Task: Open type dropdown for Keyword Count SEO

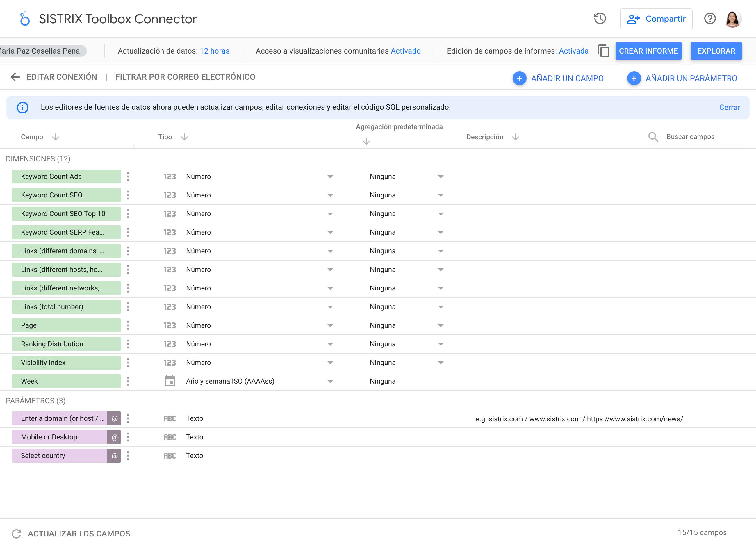Action: [x=330, y=195]
